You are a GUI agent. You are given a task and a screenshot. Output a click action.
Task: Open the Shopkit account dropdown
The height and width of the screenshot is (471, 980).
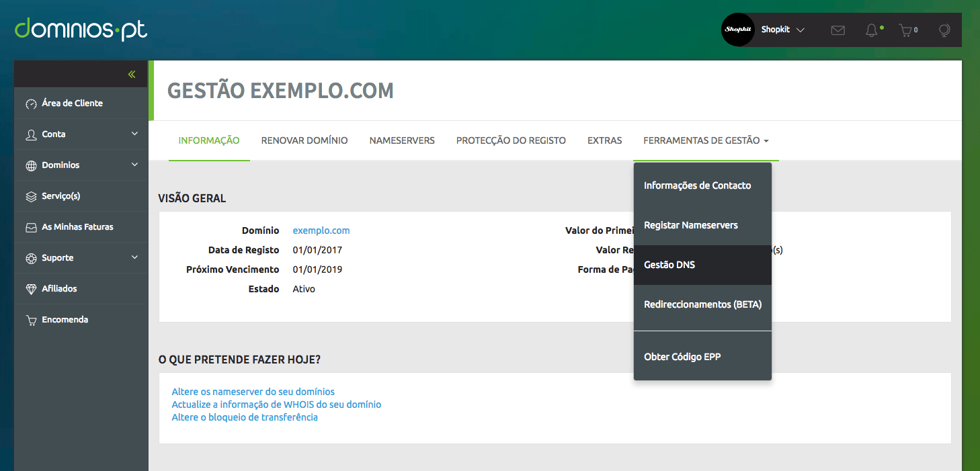(783, 30)
